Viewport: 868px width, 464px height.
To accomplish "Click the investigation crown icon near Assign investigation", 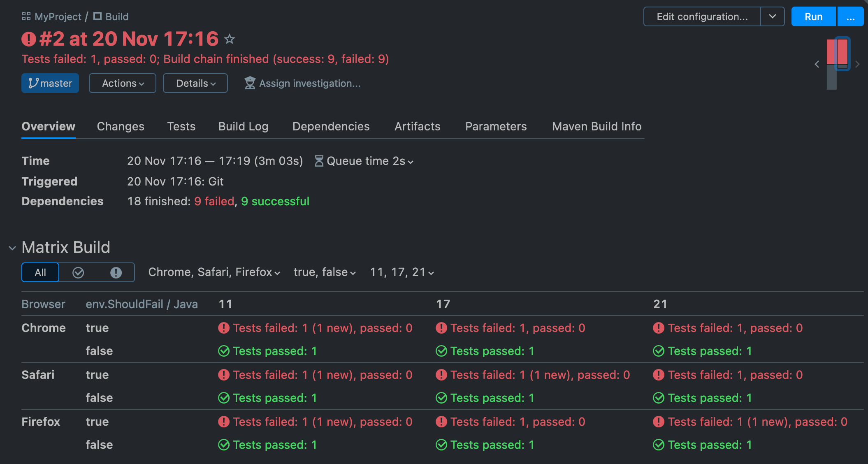I will point(251,83).
